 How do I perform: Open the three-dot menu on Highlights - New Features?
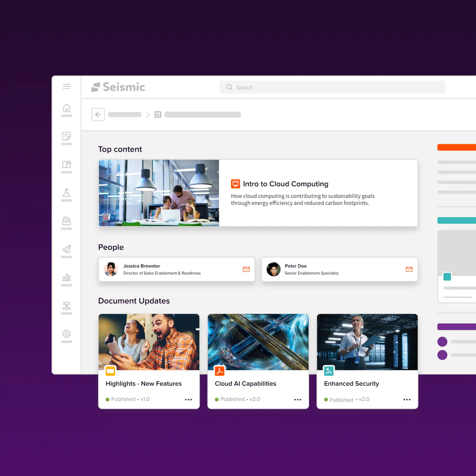point(188,399)
